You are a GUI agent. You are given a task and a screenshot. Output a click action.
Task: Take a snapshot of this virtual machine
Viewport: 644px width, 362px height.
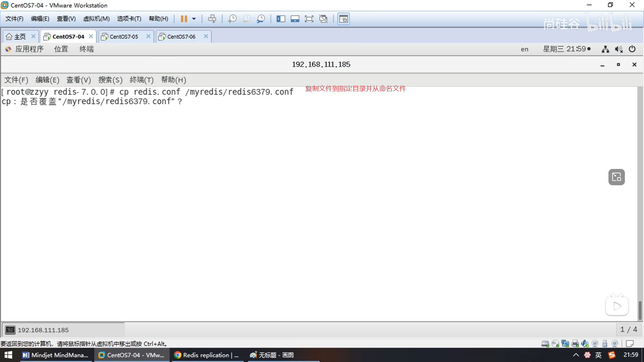[x=232, y=19]
